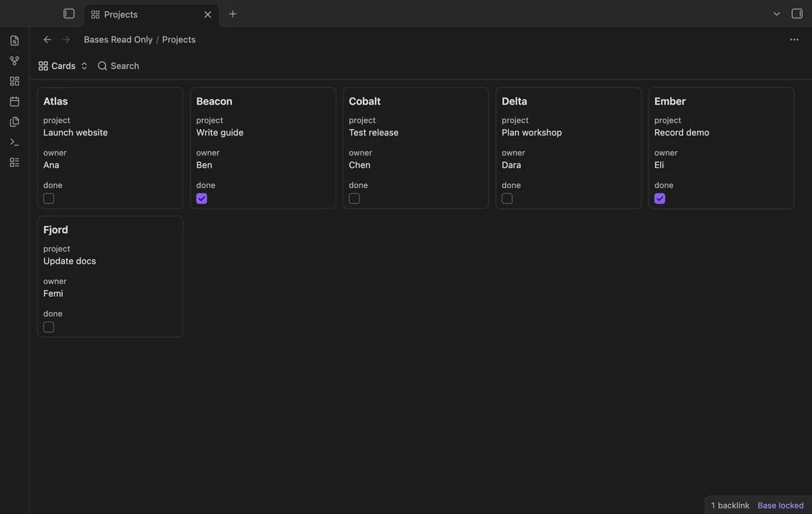Uncheck done checkbox on Ember card
Screen dimensions: 812x514
tap(660, 198)
